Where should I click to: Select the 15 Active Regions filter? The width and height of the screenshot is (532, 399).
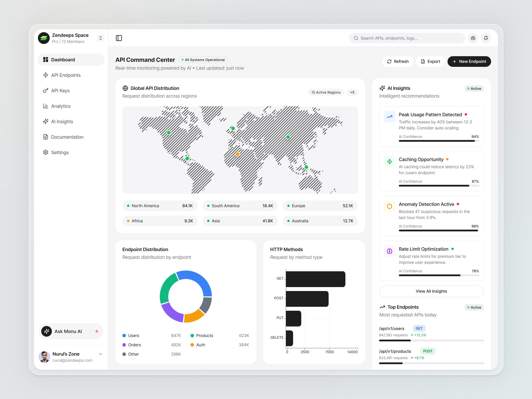pyautogui.click(x=326, y=92)
